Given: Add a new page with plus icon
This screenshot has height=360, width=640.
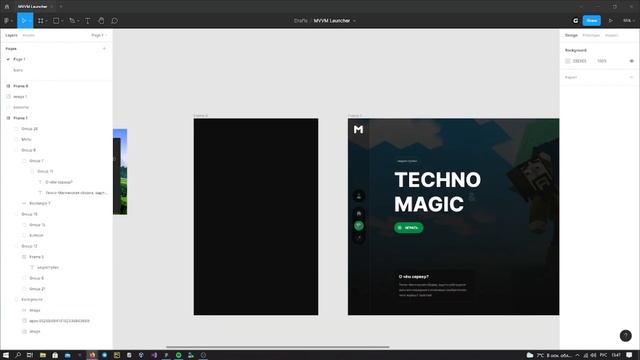Looking at the screenshot, I should click(x=104, y=49).
